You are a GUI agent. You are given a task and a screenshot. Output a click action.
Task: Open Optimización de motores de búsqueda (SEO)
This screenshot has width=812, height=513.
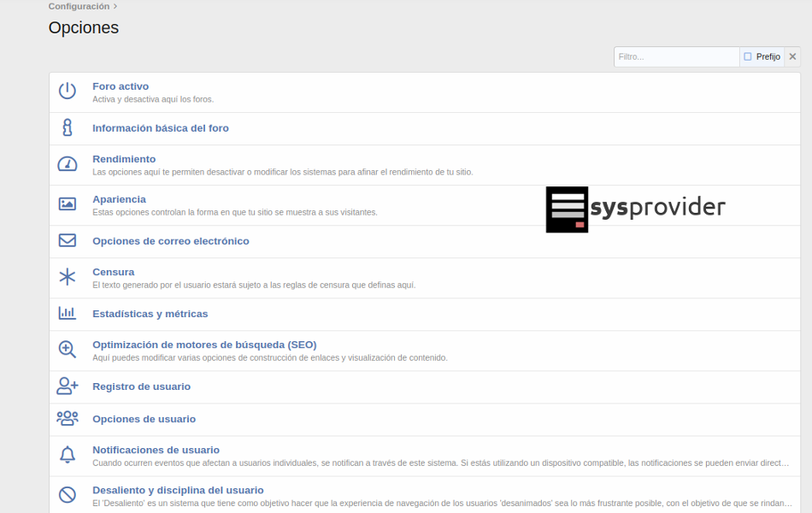tap(204, 345)
